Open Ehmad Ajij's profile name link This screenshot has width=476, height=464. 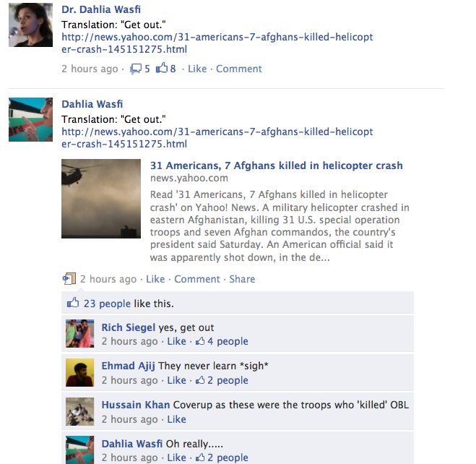128,366
